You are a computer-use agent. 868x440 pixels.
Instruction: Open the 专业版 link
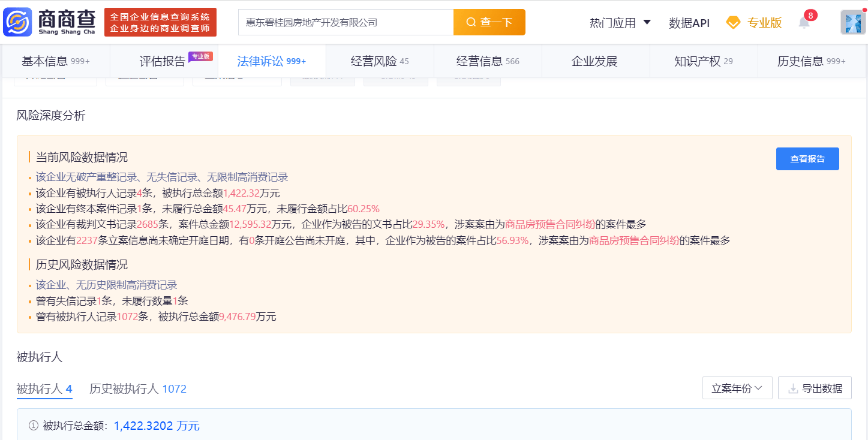coord(764,23)
